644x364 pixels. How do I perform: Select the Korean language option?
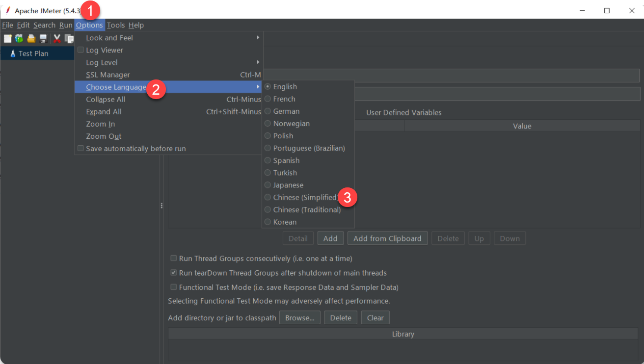308,222
